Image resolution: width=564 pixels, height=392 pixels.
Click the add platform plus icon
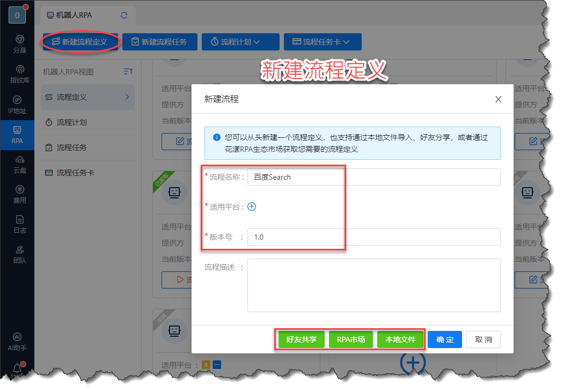point(252,206)
